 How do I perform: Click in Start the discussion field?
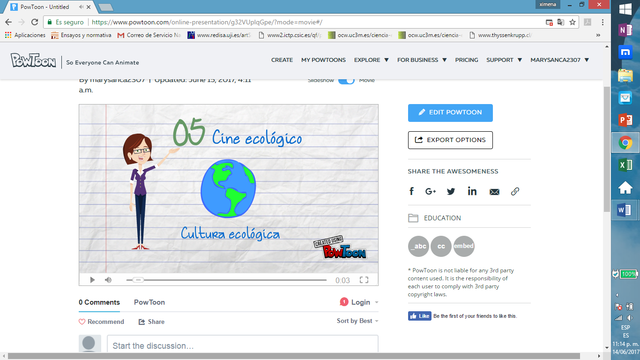242,345
